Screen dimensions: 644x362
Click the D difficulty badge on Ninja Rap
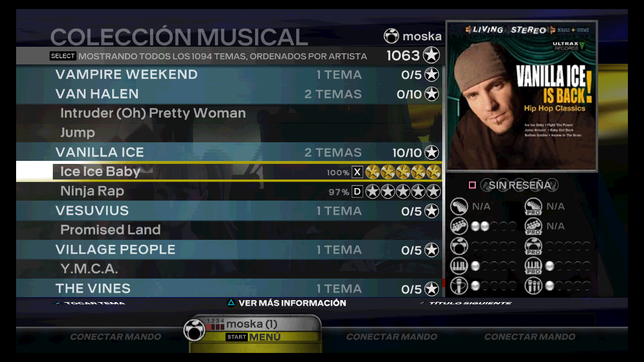click(357, 192)
